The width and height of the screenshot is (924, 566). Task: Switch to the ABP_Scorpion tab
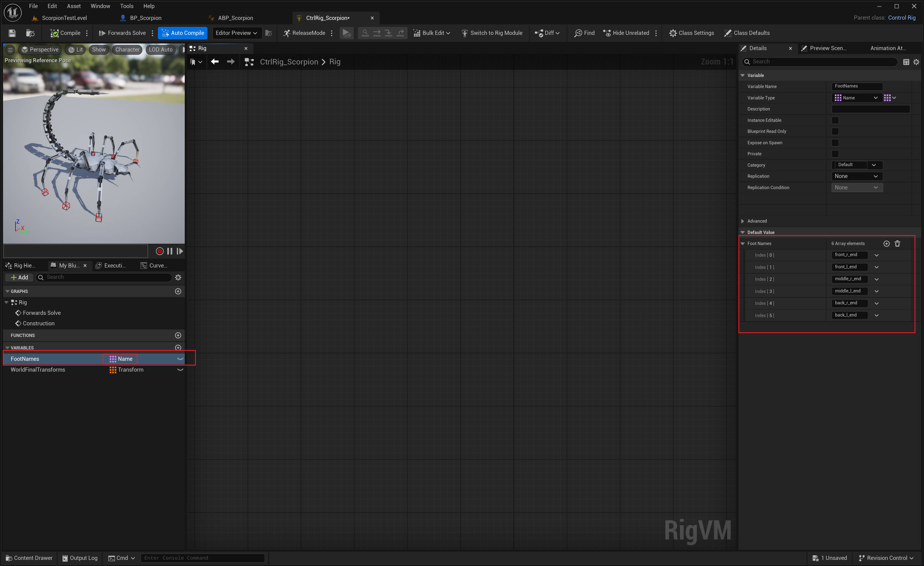coord(235,18)
